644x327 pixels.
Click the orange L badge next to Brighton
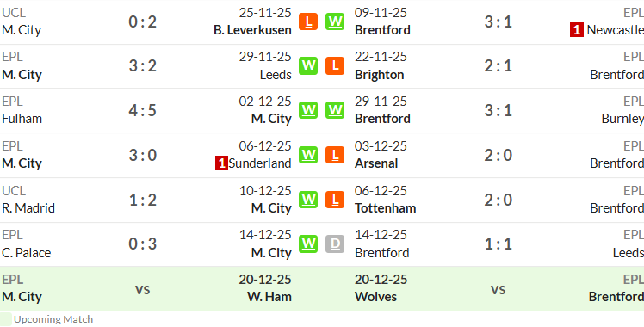pyautogui.click(x=335, y=66)
